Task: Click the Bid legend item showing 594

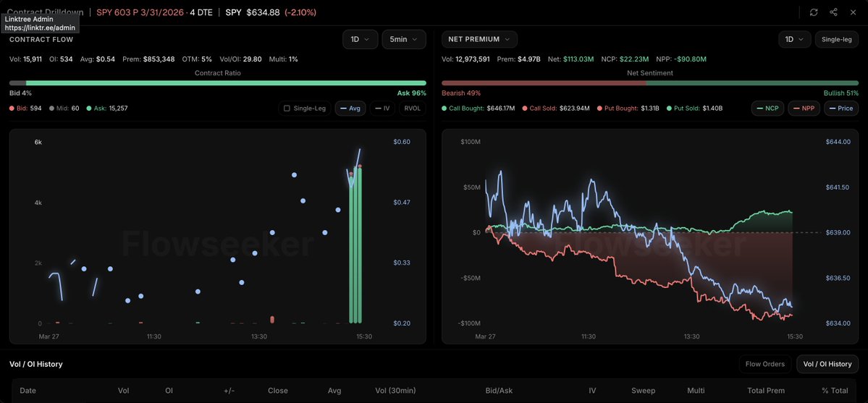Action: click(x=25, y=109)
